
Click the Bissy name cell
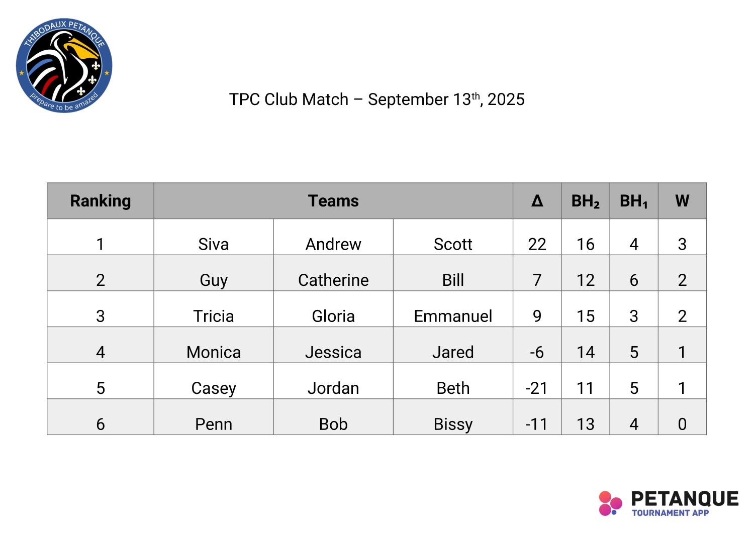click(453, 424)
